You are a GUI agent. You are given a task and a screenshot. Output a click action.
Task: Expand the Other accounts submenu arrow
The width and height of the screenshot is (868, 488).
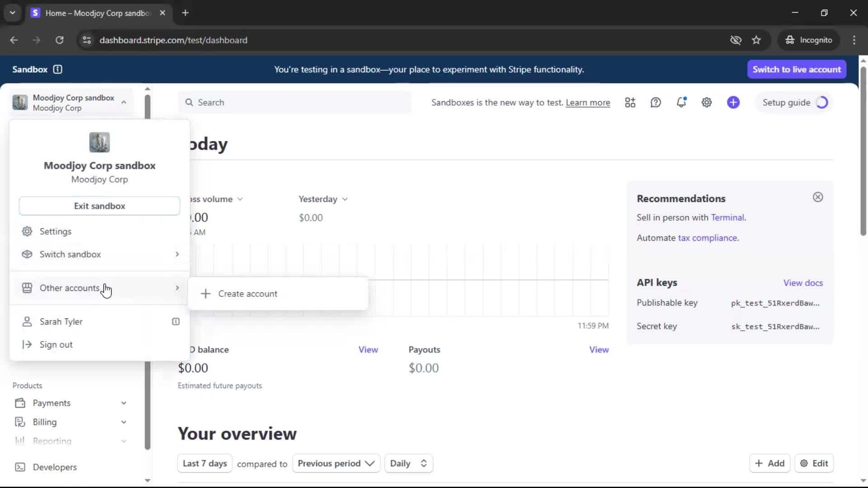coord(177,288)
